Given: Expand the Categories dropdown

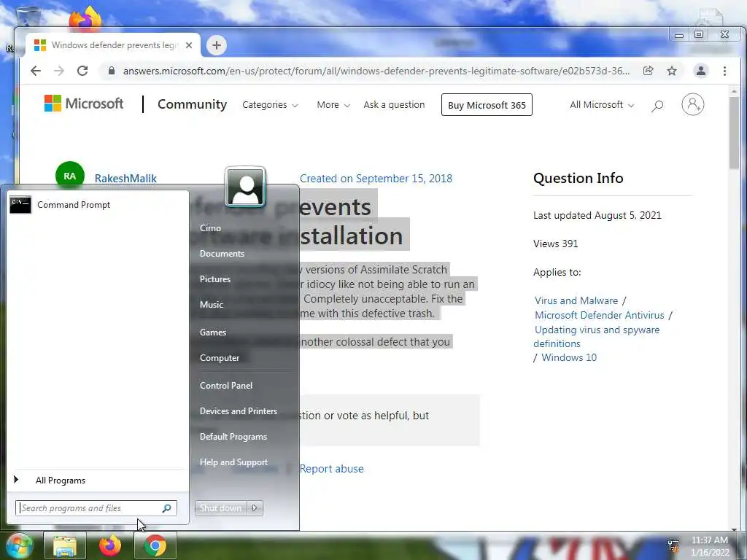Looking at the screenshot, I should coord(270,105).
